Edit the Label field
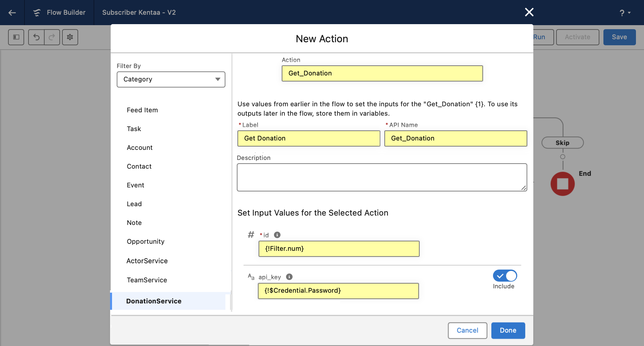Viewport: 644px width, 346px height. click(309, 138)
